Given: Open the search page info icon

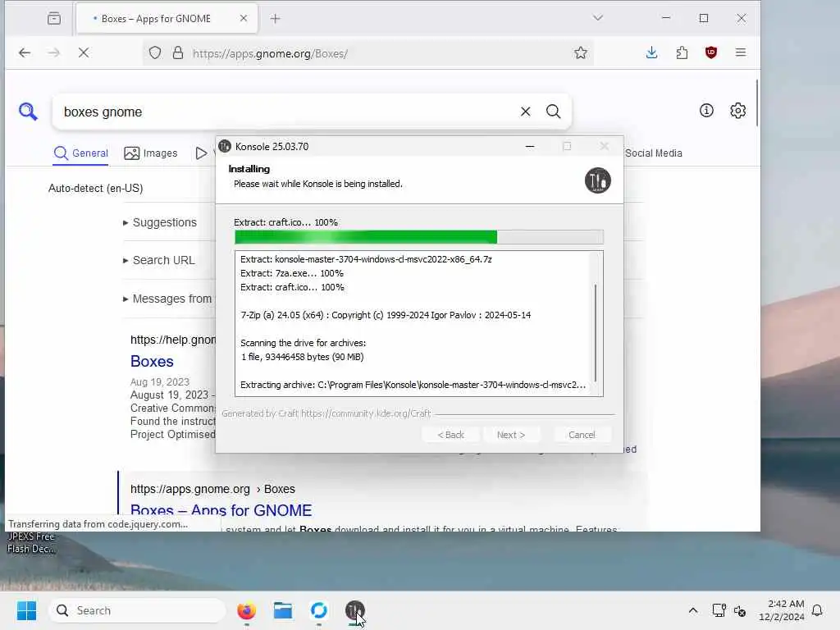Looking at the screenshot, I should [x=706, y=111].
